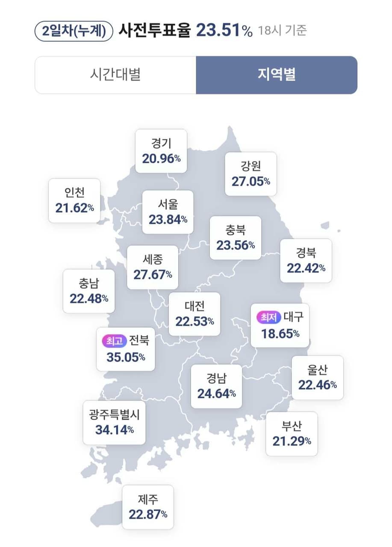The width and height of the screenshot is (392, 547).
Task: Switch to the 시간대별 tab
Action: tap(115, 75)
